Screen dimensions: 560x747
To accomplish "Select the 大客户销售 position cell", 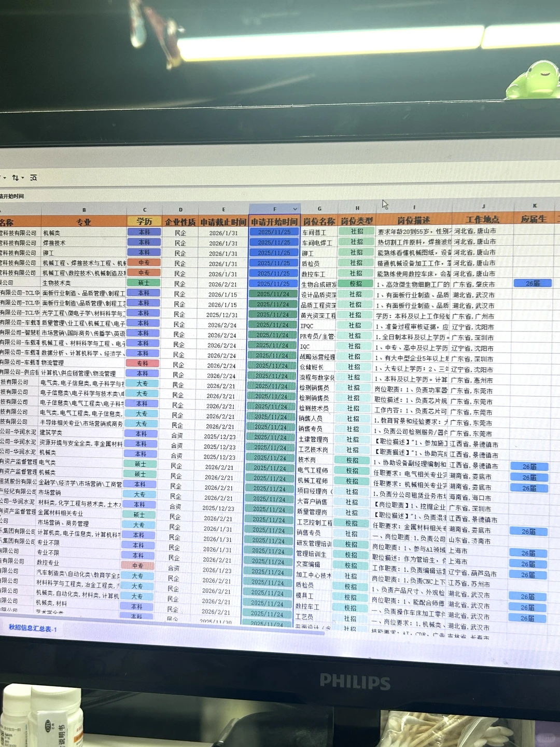I will 315,502.
